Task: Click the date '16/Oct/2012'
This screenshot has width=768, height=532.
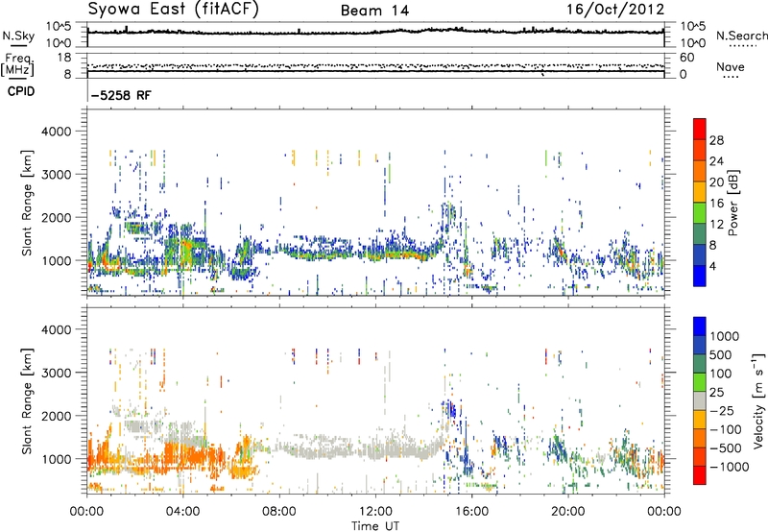Action: (x=615, y=10)
